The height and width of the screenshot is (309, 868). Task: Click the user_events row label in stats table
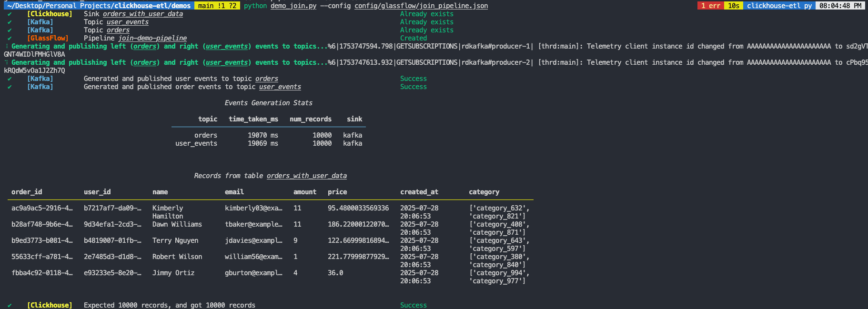tap(196, 143)
